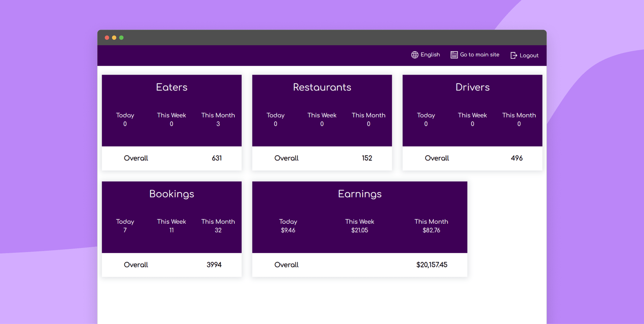Screen dimensions: 644x324
Task: Select the Drivers card title
Action: 472,87
